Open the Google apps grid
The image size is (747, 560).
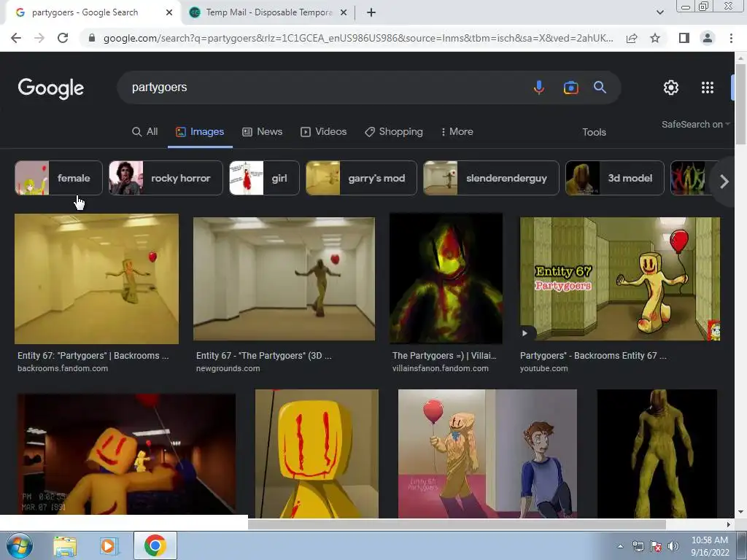pos(708,87)
